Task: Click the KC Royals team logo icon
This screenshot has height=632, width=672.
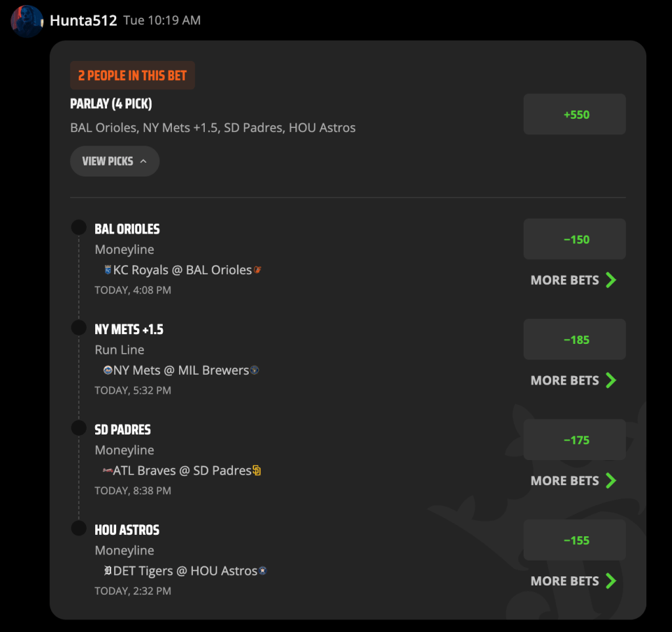Action: (108, 270)
